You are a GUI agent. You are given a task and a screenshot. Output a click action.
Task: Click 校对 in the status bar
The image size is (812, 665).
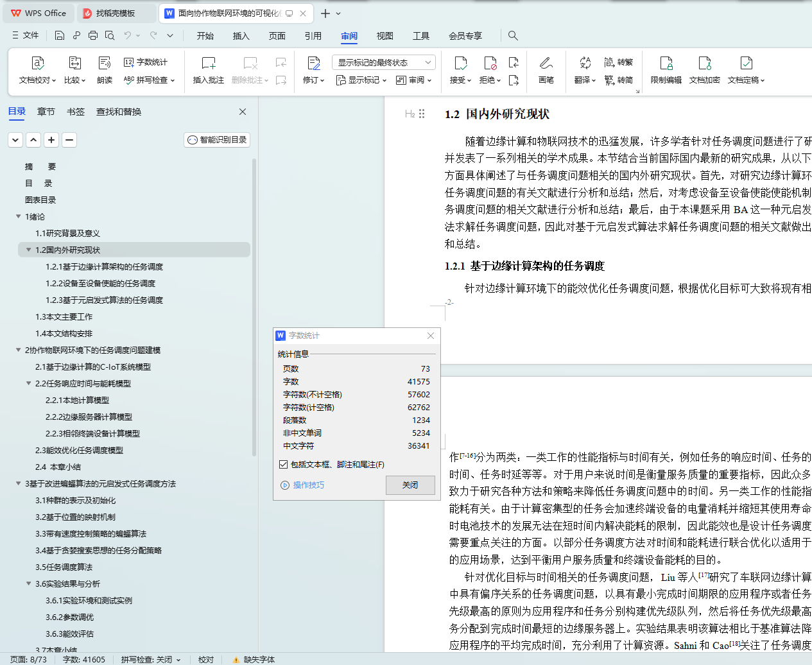[x=206, y=659]
